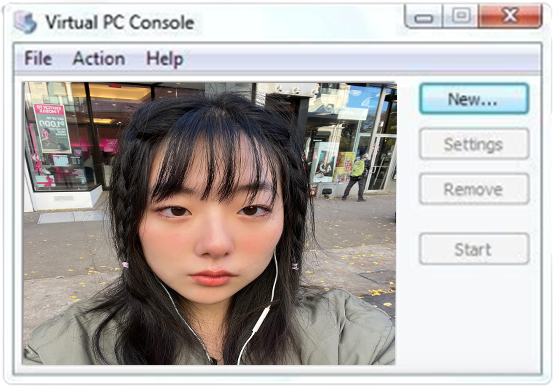Minimize the Virtual PC Console window

pyautogui.click(x=424, y=16)
